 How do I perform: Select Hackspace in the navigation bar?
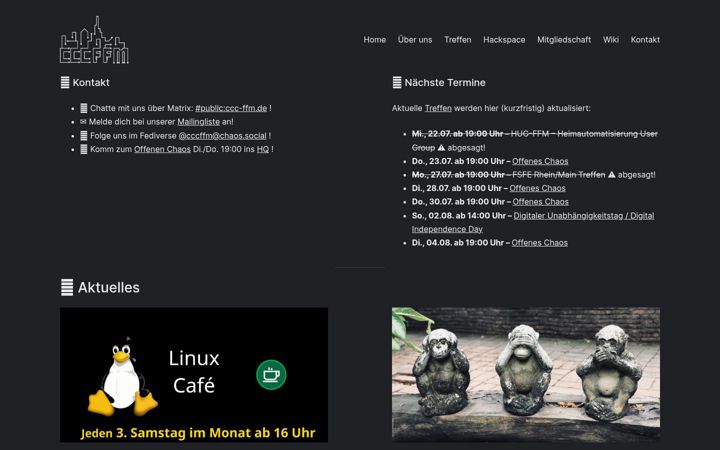504,40
